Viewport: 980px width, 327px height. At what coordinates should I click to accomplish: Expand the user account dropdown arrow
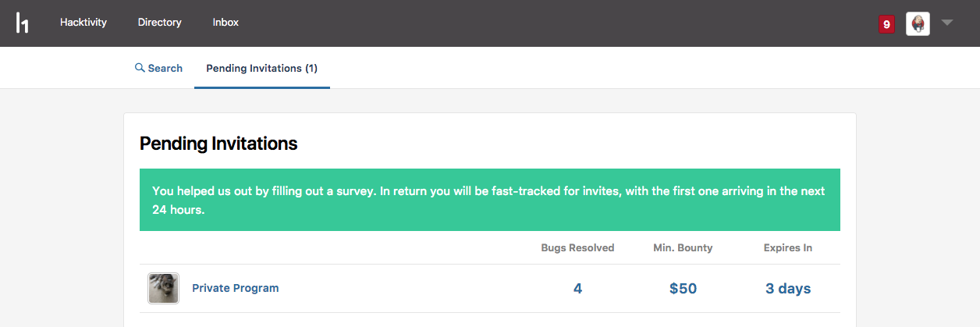tap(947, 23)
